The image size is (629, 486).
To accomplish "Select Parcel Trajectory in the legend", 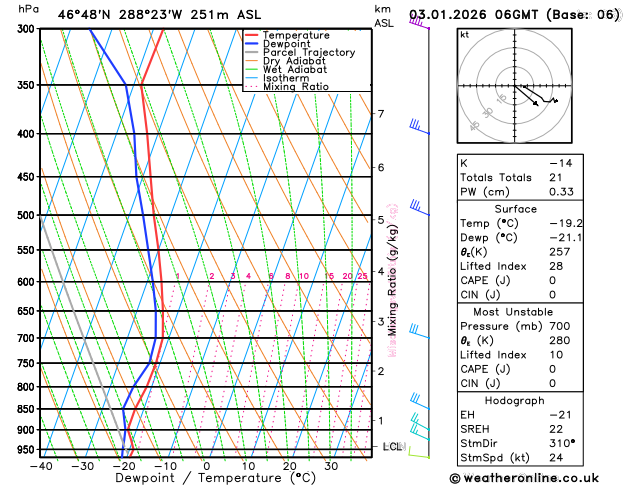I will (309, 53).
